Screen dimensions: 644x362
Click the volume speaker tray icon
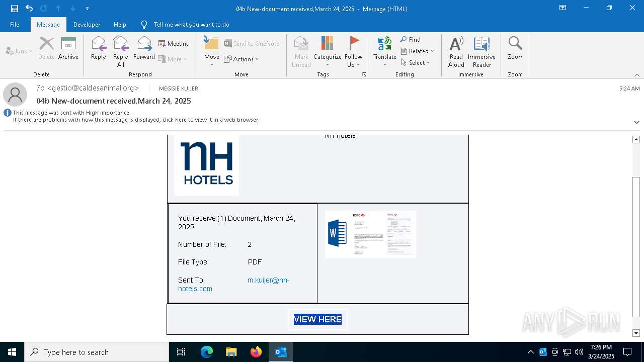pyautogui.click(x=579, y=352)
